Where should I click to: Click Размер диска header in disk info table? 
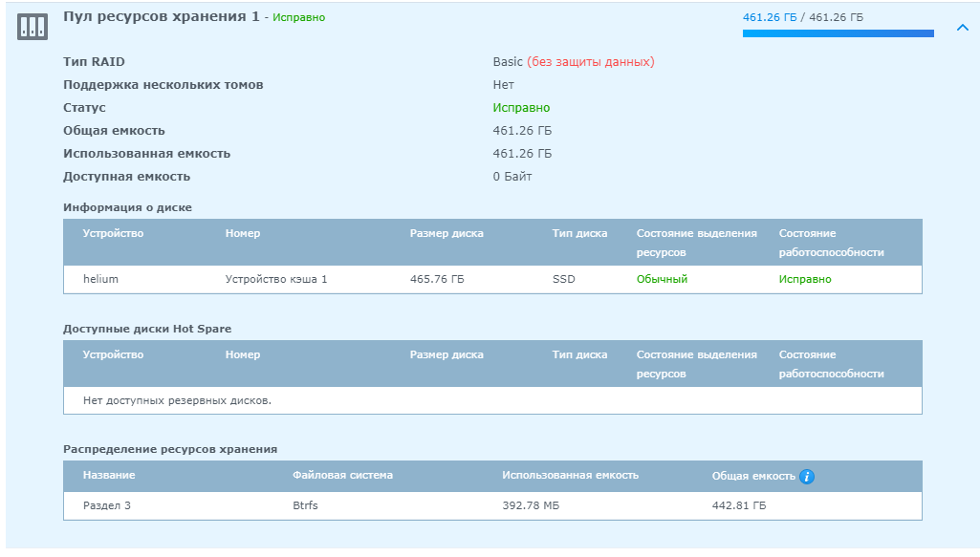coord(446,233)
